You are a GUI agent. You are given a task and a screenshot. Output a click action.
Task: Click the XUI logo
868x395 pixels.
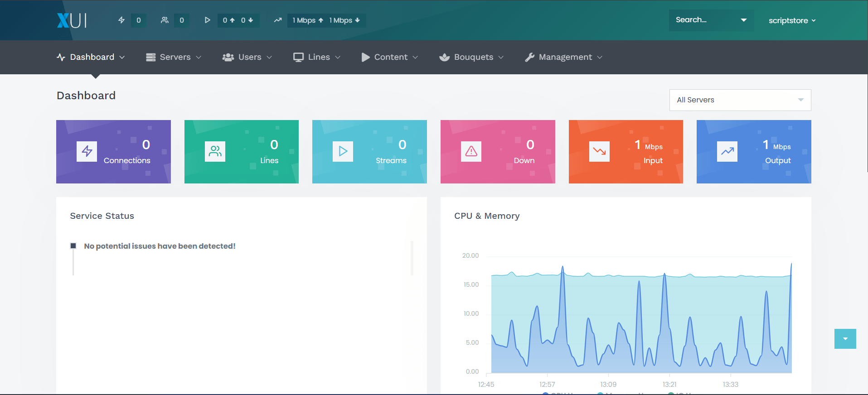(x=72, y=20)
